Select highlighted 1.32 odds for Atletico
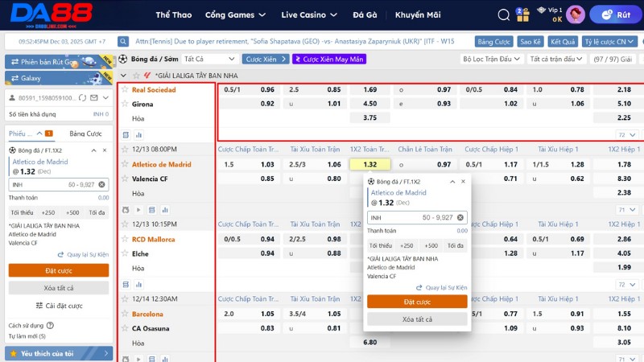This screenshot has height=362, width=644. (370, 164)
